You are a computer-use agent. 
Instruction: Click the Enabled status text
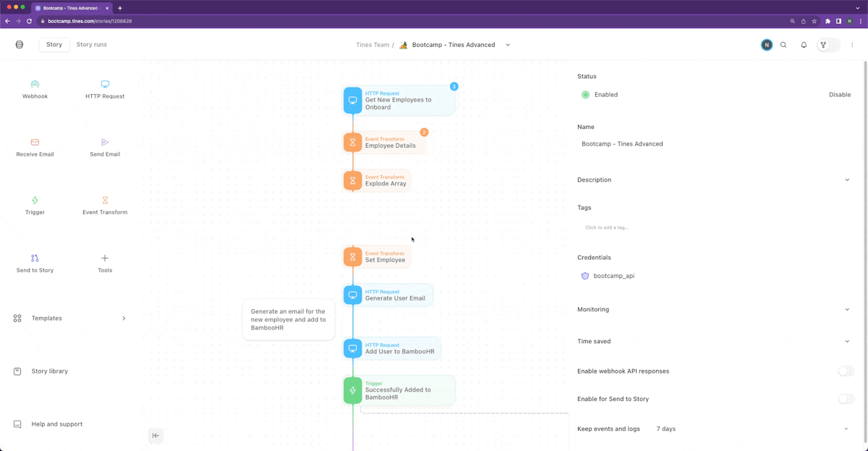point(606,95)
